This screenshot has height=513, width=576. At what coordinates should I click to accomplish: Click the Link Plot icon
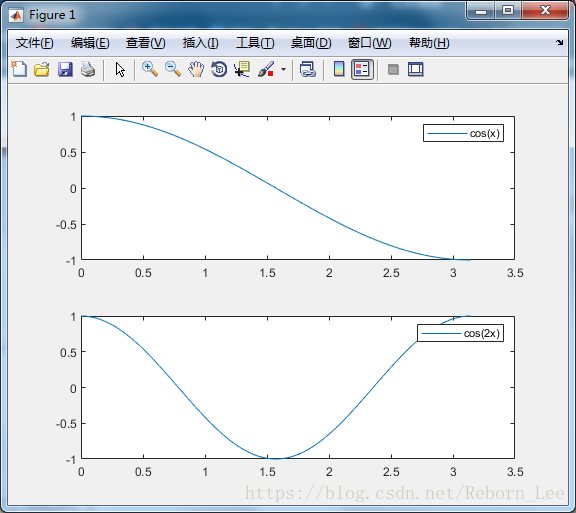click(307, 69)
